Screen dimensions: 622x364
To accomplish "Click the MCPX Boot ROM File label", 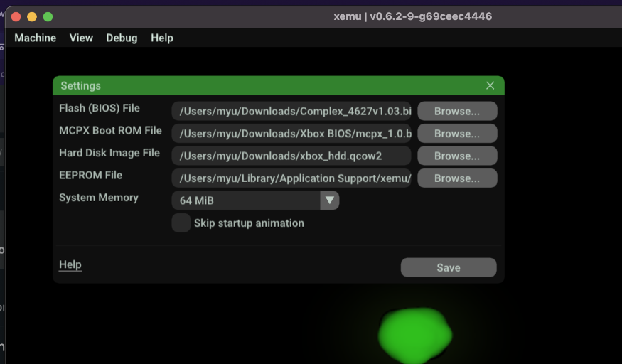I will (x=110, y=130).
